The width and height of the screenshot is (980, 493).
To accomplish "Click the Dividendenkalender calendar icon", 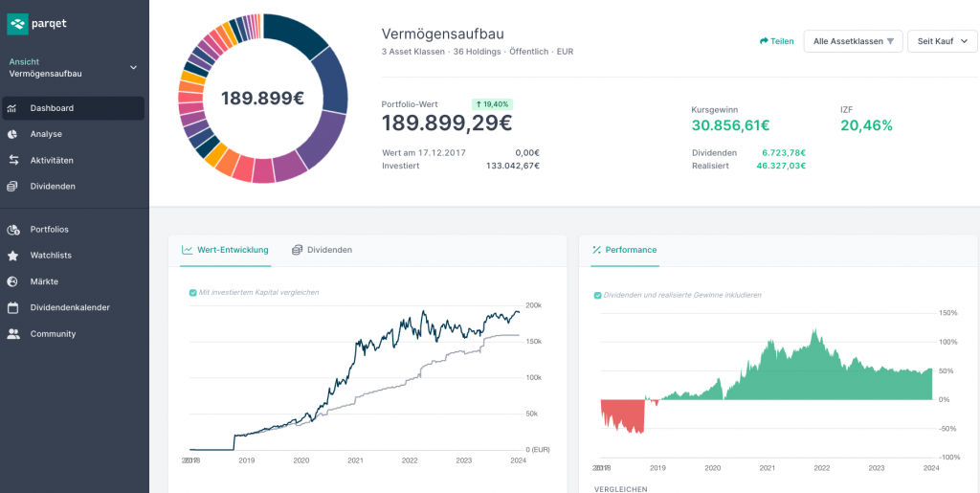I will tap(12, 307).
